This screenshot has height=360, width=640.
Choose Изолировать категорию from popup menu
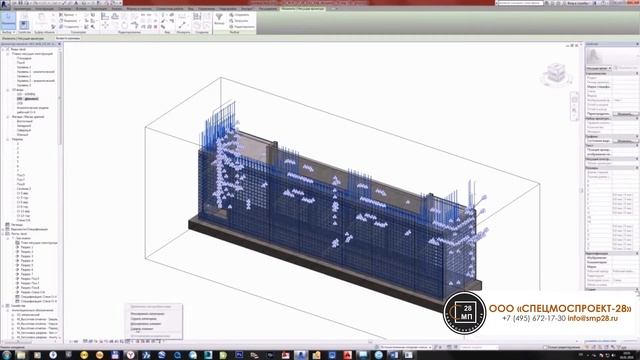tap(147, 314)
